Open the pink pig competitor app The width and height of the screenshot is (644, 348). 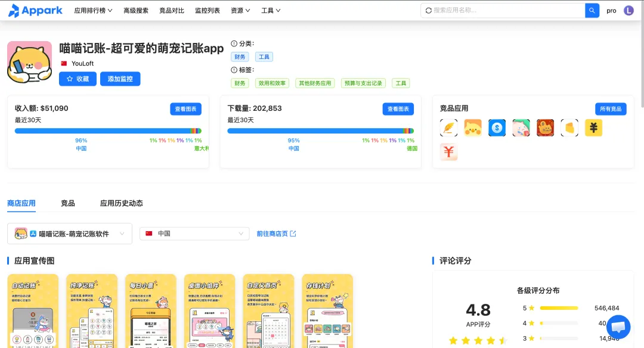(521, 128)
